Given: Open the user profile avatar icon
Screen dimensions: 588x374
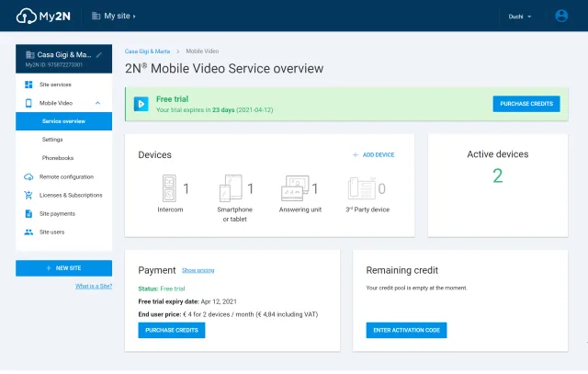Looking at the screenshot, I should (x=562, y=16).
